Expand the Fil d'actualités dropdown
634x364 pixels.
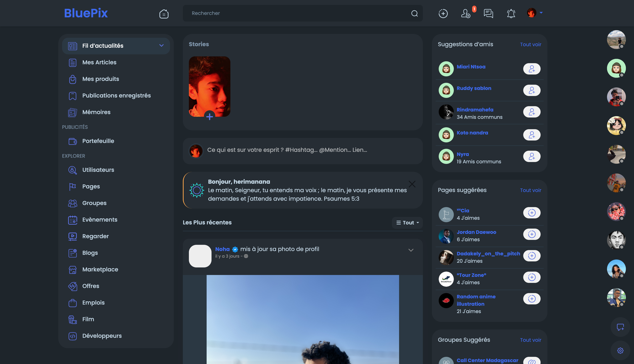(x=161, y=45)
